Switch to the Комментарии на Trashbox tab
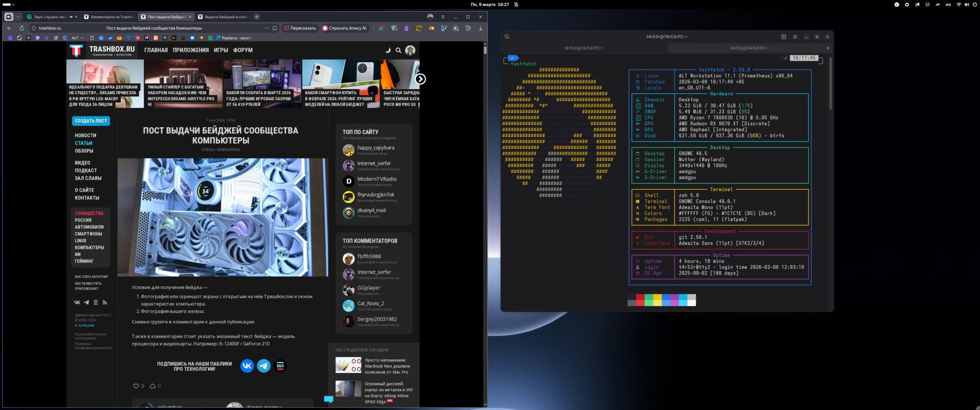 tap(110, 17)
